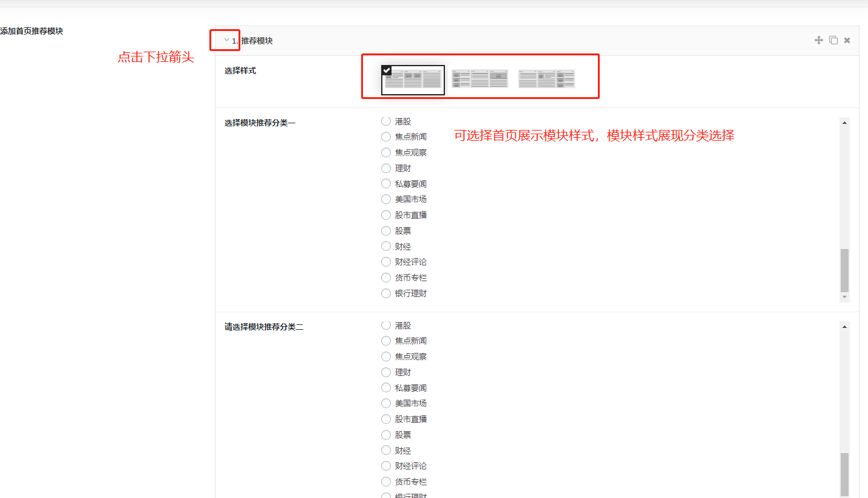Image resolution: width=868 pixels, height=498 pixels.
Task: Click the scrollbar thumb of 分类一 list
Action: pos(844,270)
